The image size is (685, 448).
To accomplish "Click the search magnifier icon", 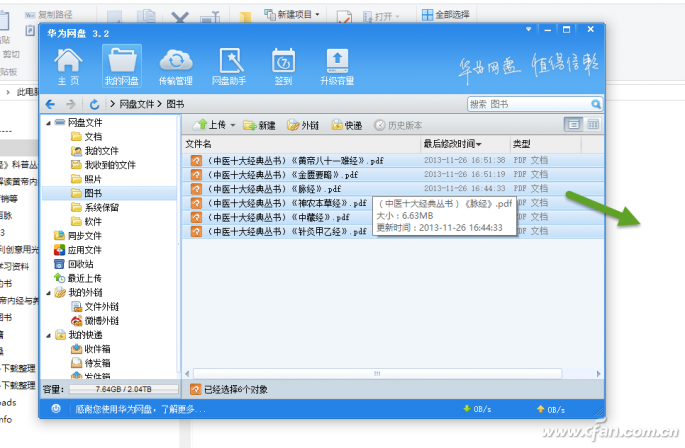I will (x=596, y=104).
